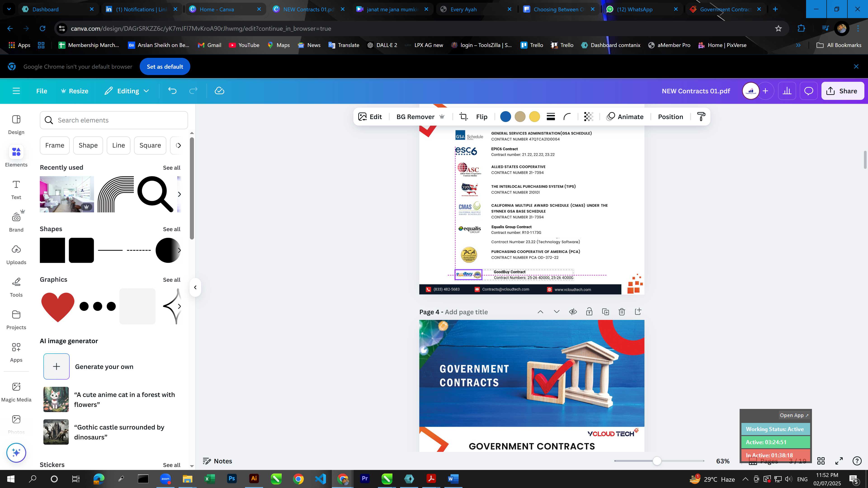Open the comments speech bubble

coord(809,91)
